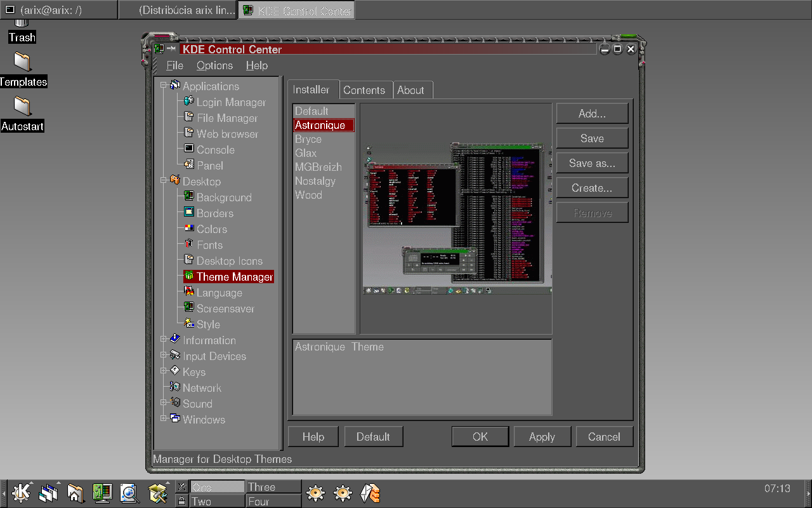The image size is (812, 508).
Task: Select the Bryce theme
Action: [323, 139]
